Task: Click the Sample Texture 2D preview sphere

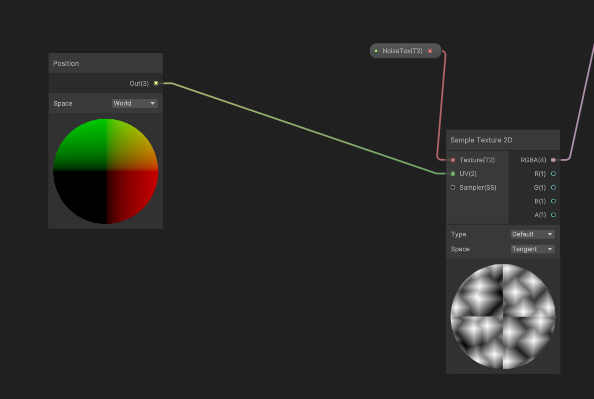Action: (x=503, y=316)
